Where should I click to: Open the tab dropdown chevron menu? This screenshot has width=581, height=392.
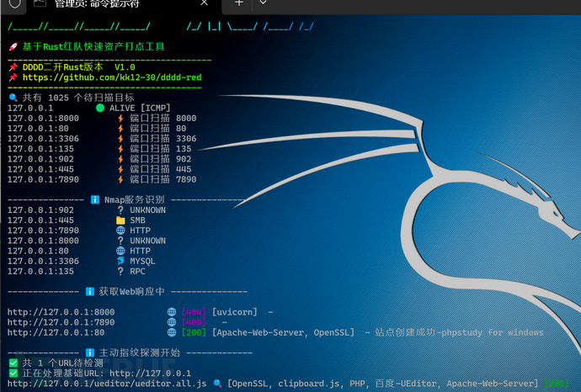tap(263, 3)
